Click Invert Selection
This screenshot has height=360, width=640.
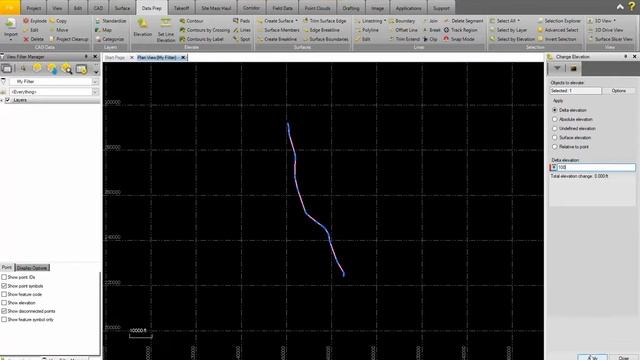557,39
